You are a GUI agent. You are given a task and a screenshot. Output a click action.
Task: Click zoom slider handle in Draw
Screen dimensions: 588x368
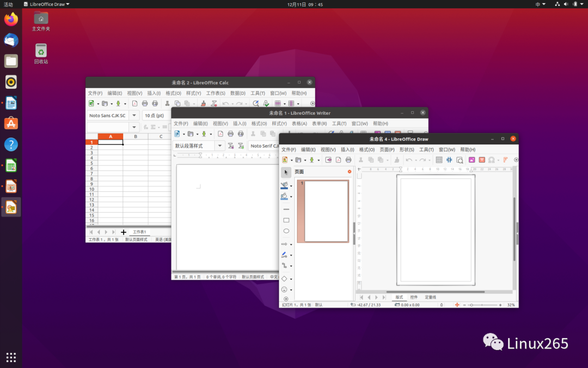click(x=471, y=305)
